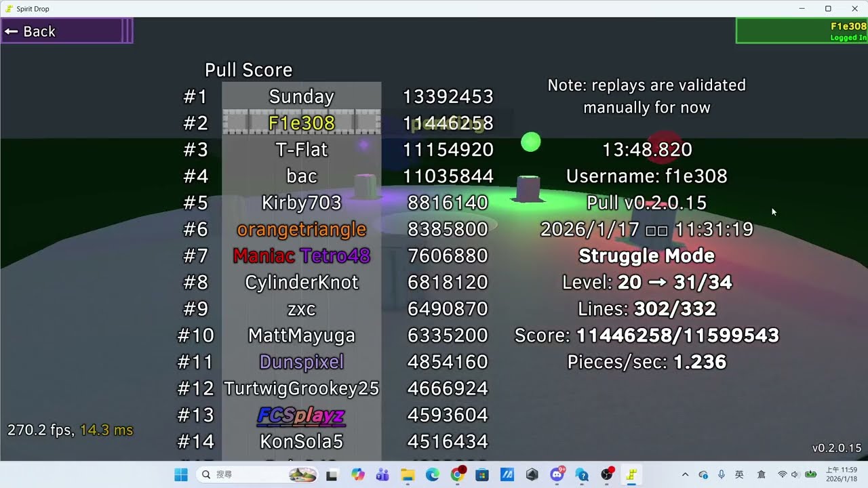The height and width of the screenshot is (488, 868).
Task: Click the OneDrive tray icon
Action: pos(703,475)
